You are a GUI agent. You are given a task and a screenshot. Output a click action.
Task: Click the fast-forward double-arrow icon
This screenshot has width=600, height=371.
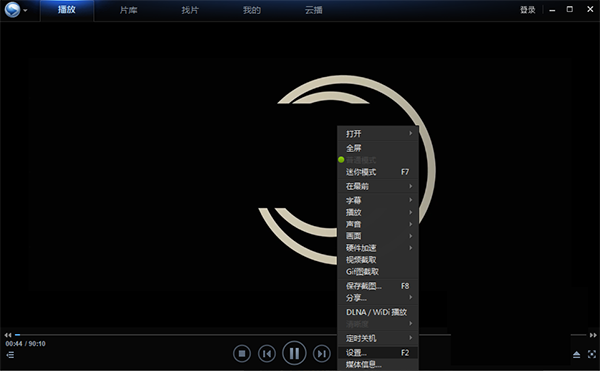pyautogui.click(x=593, y=335)
